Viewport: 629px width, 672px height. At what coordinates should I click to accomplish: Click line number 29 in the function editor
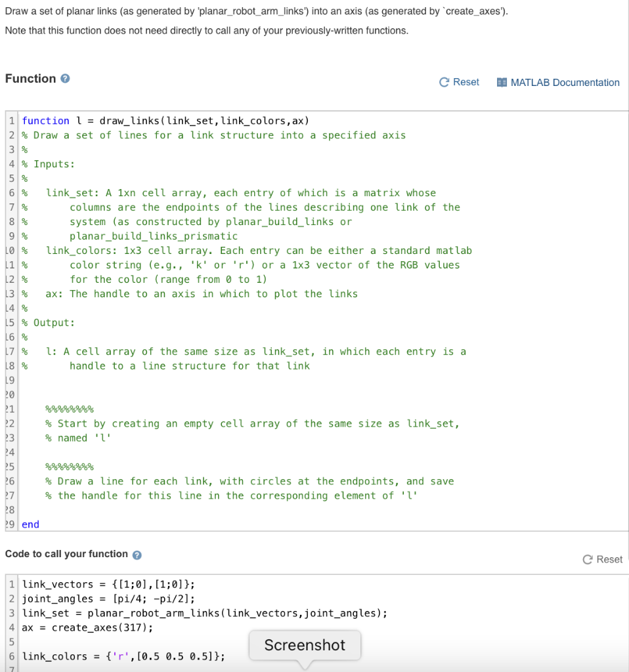coord(11,524)
